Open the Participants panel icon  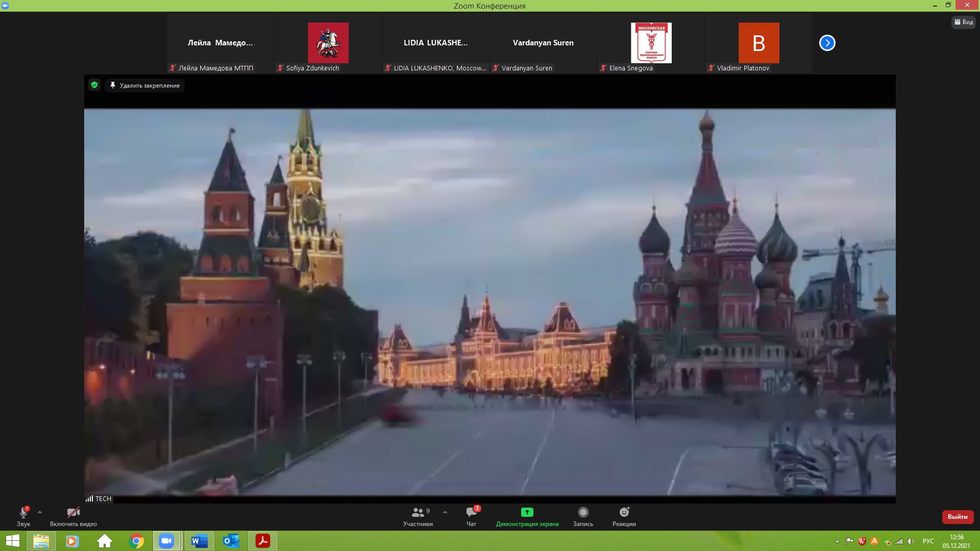pyautogui.click(x=418, y=513)
